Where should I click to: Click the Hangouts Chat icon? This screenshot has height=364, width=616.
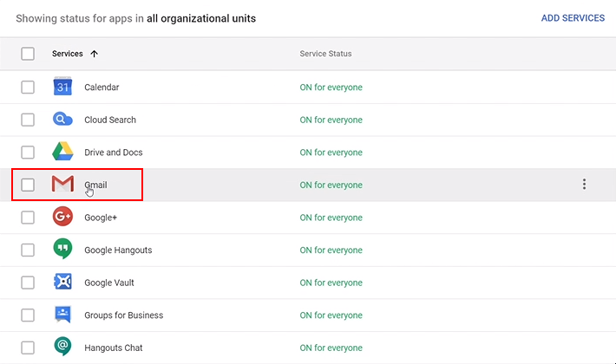click(62, 348)
